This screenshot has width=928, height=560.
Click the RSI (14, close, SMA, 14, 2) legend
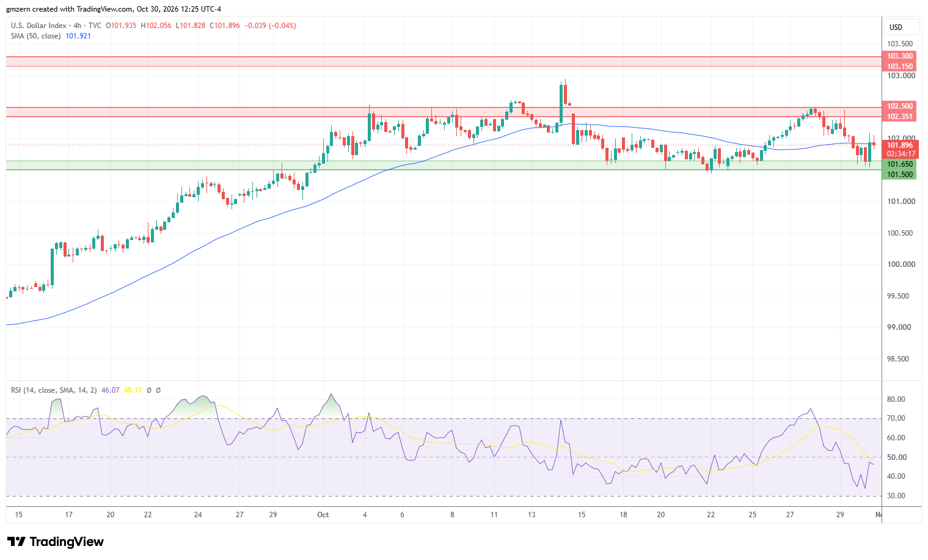click(54, 390)
